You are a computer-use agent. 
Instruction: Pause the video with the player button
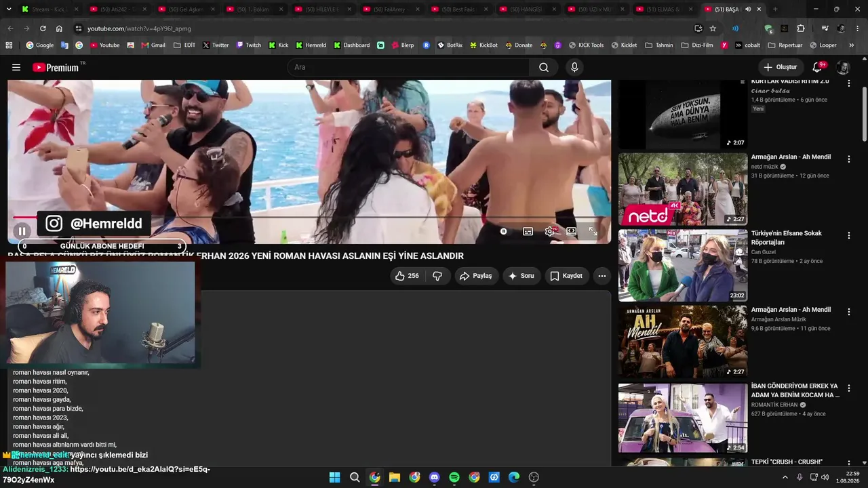click(x=22, y=231)
